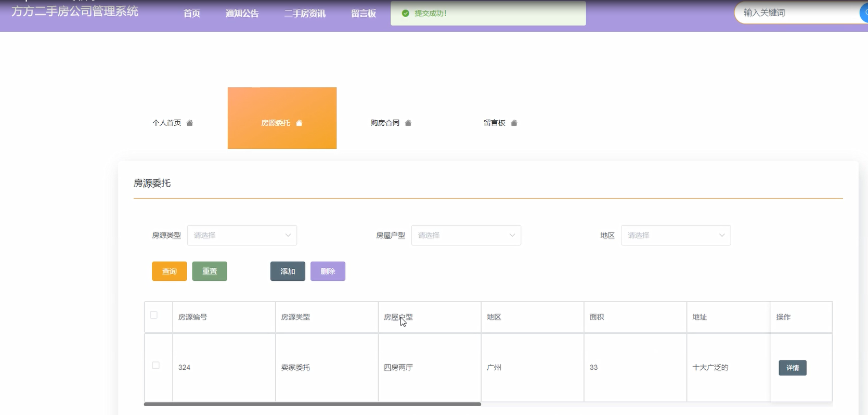Check the checkbox for row 324

156,365
